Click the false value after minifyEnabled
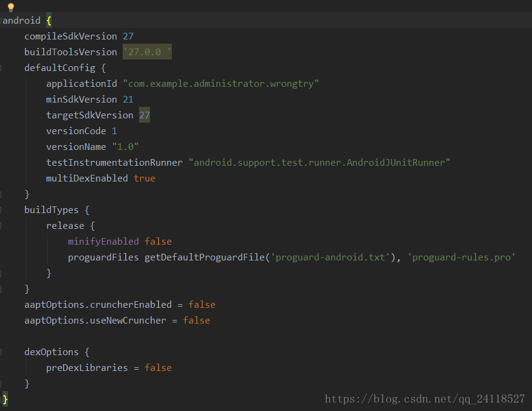The width and height of the screenshot is (532, 411). 158,242
